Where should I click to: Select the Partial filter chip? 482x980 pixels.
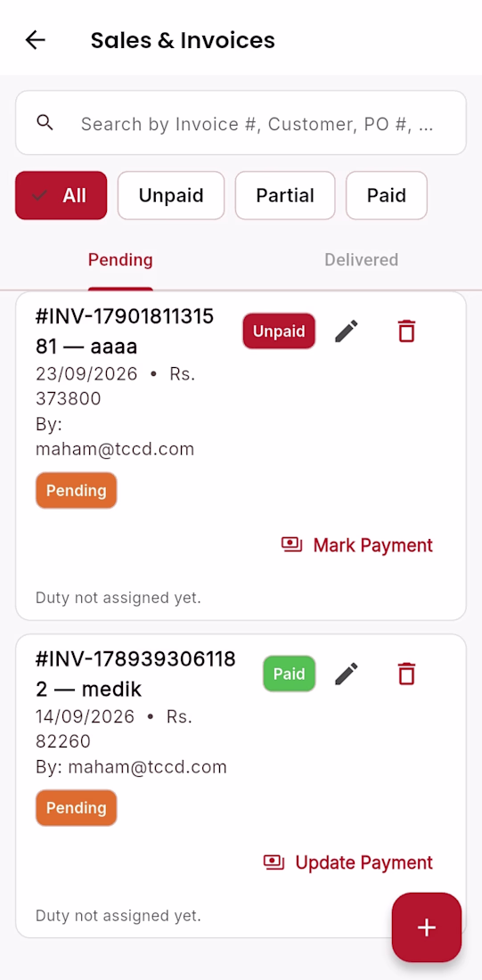[285, 196]
